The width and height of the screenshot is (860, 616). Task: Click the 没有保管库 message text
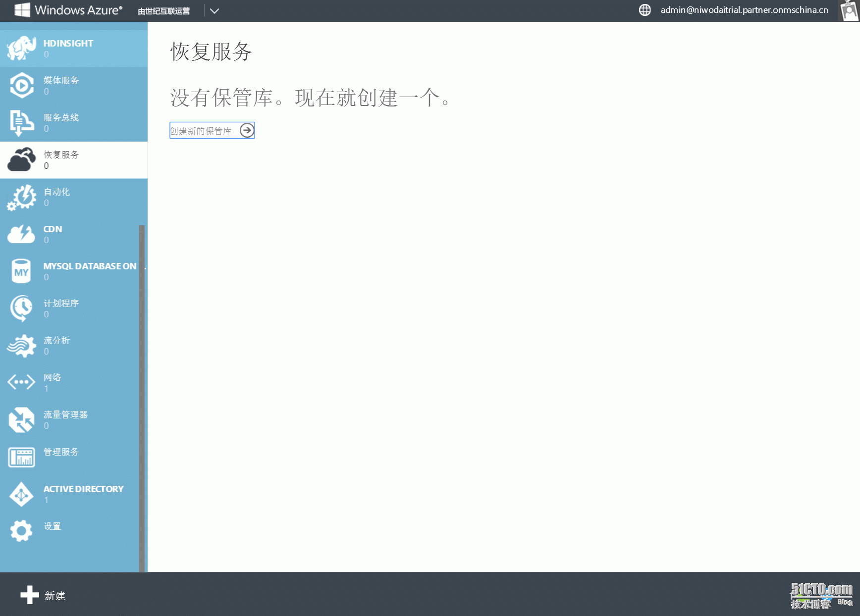point(310,98)
